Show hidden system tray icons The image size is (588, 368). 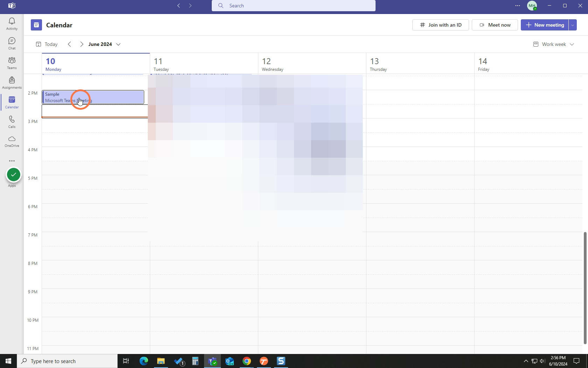pos(526,361)
